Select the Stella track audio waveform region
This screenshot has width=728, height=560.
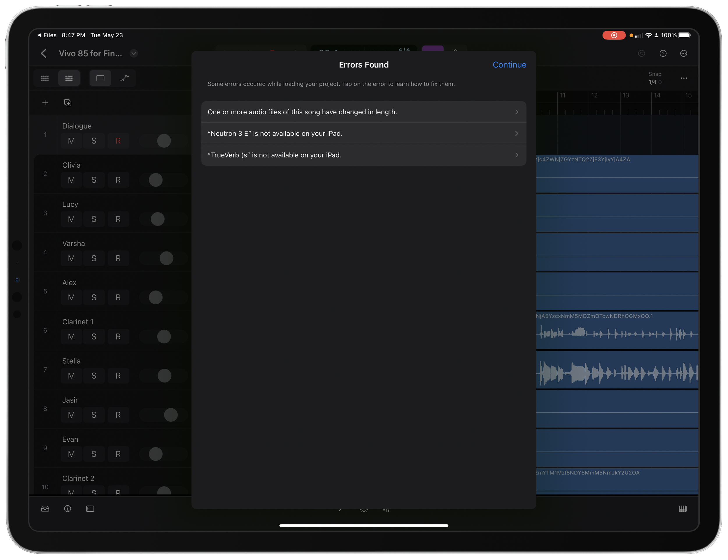click(x=617, y=370)
